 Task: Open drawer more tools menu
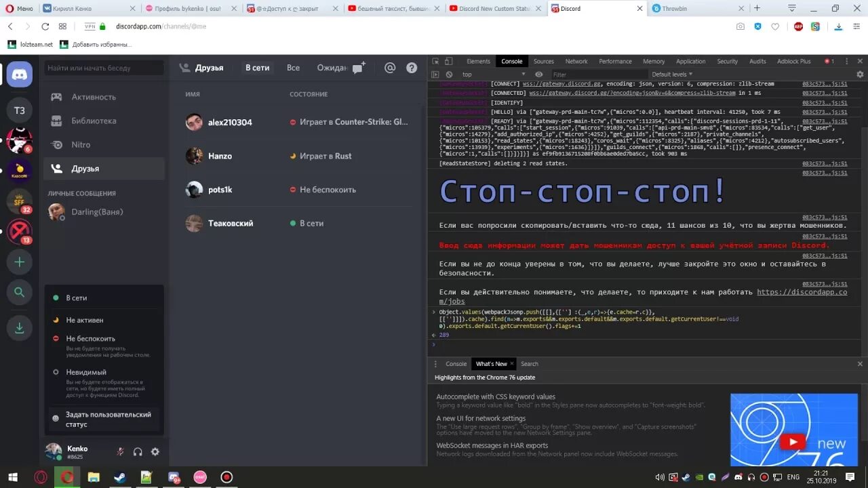tap(435, 364)
